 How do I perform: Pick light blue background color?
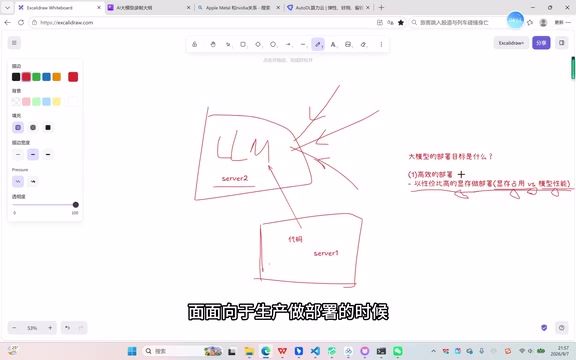click(x=46, y=101)
